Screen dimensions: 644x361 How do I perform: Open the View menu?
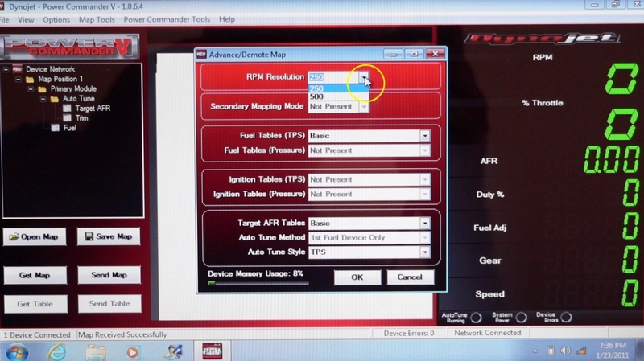(26, 19)
